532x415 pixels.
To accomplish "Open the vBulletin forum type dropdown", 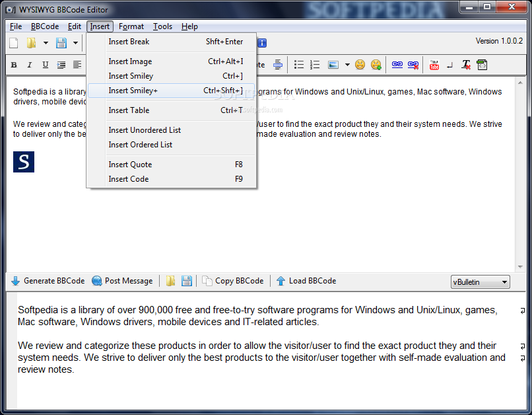I will click(x=480, y=282).
